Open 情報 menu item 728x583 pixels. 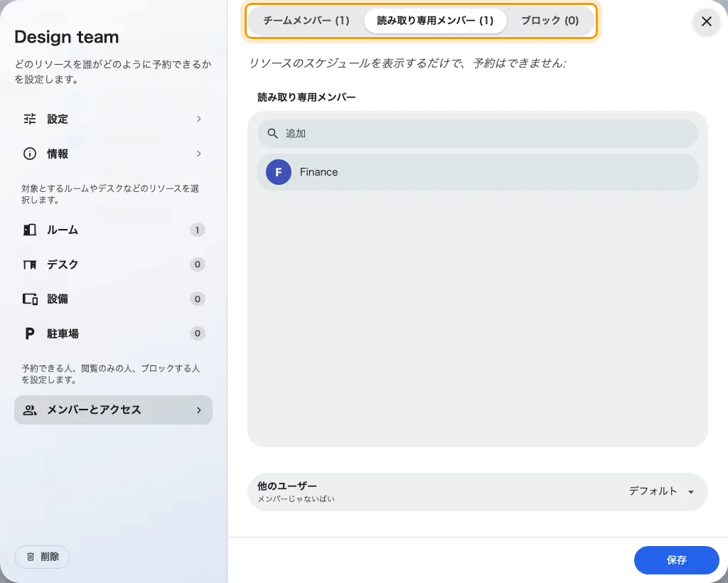click(113, 154)
